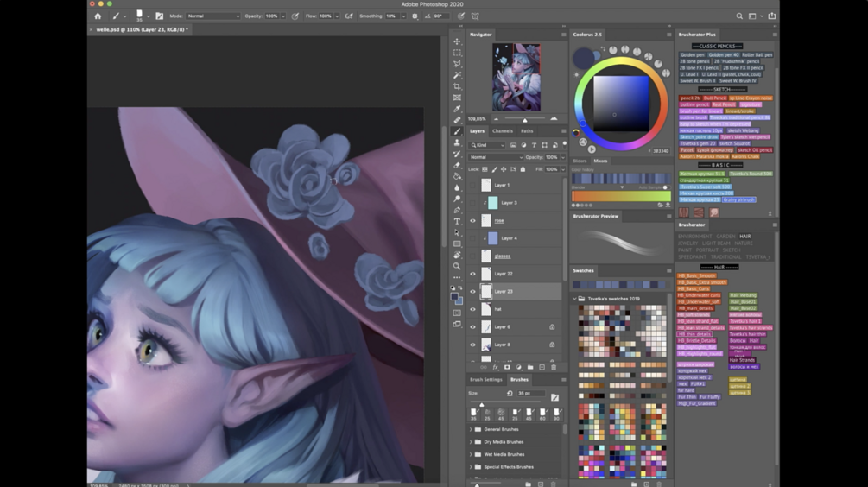The image size is (868, 487).
Task: Show Layer 1 via visibility box
Action: click(472, 185)
